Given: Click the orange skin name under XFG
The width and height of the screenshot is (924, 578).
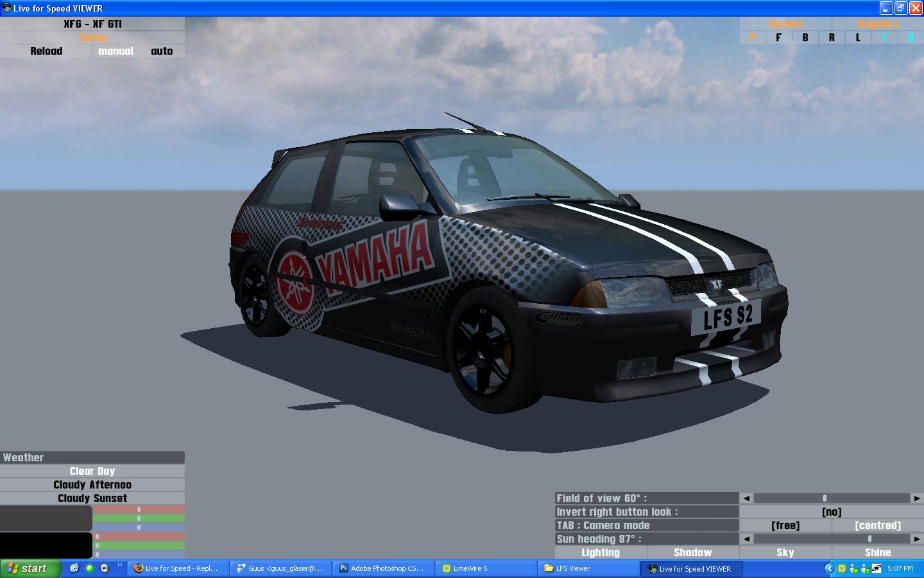Looking at the screenshot, I should click(92, 37).
